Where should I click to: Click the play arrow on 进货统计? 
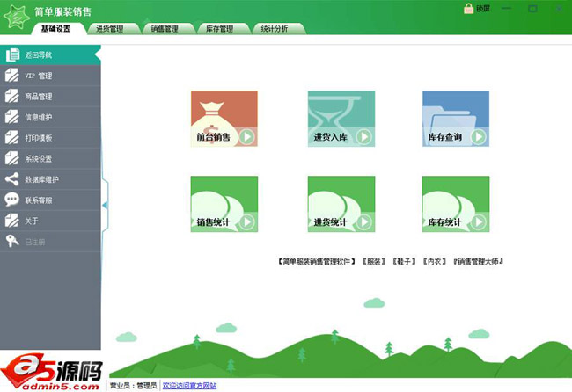tap(364, 221)
